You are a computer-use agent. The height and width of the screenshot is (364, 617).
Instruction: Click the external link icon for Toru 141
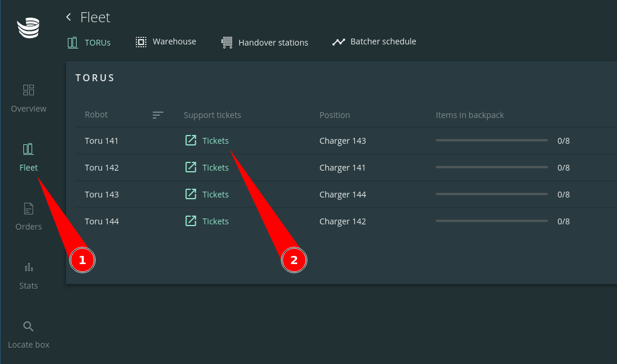coord(191,140)
